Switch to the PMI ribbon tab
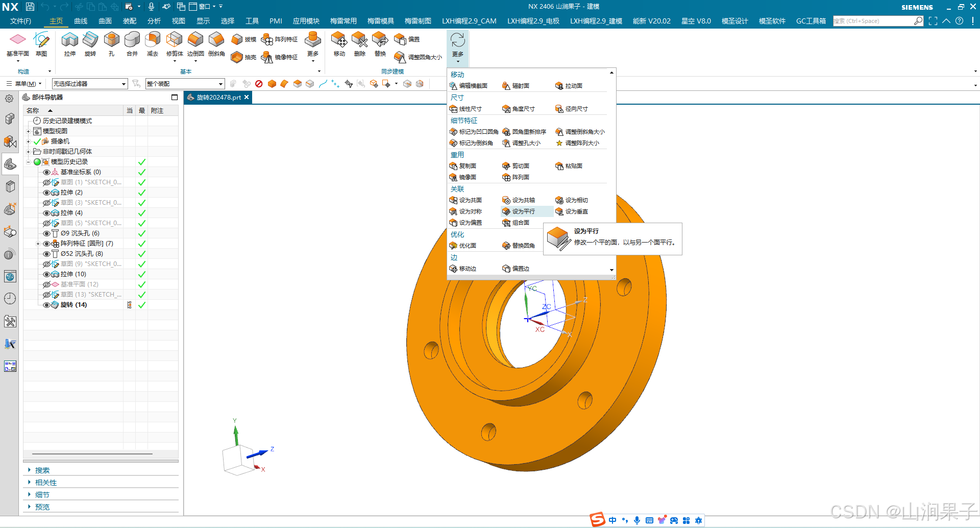The width and height of the screenshot is (980, 528). (276, 21)
